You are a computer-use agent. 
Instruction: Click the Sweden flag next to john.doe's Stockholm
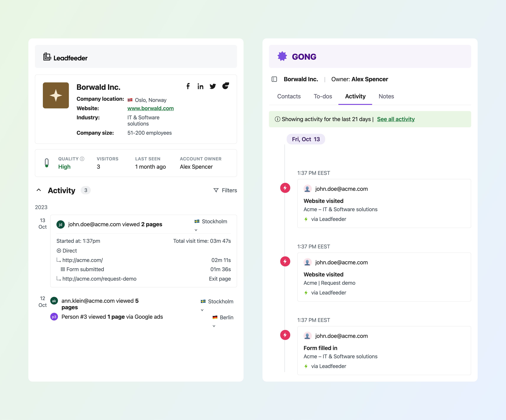pos(197,221)
